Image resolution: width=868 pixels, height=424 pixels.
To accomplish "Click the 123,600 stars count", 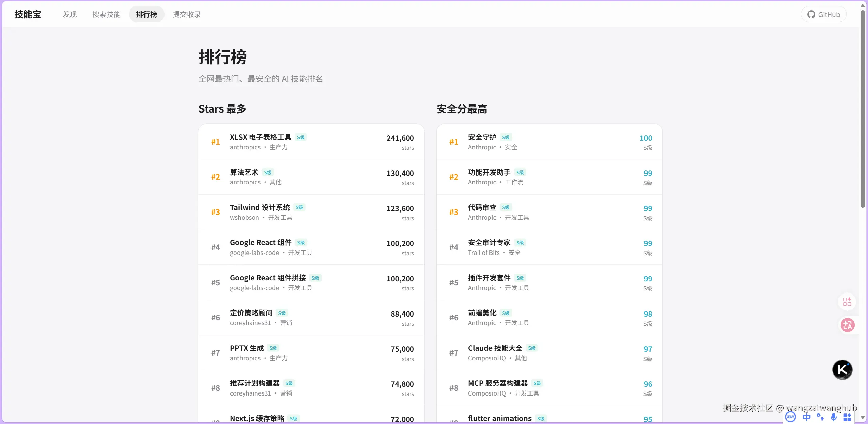I will (x=400, y=208).
